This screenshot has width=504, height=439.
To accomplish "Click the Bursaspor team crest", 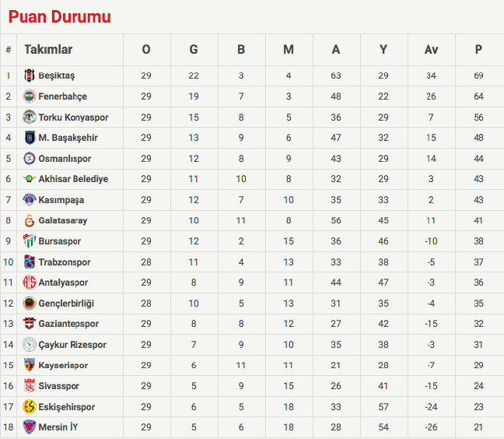I will 30,241.
